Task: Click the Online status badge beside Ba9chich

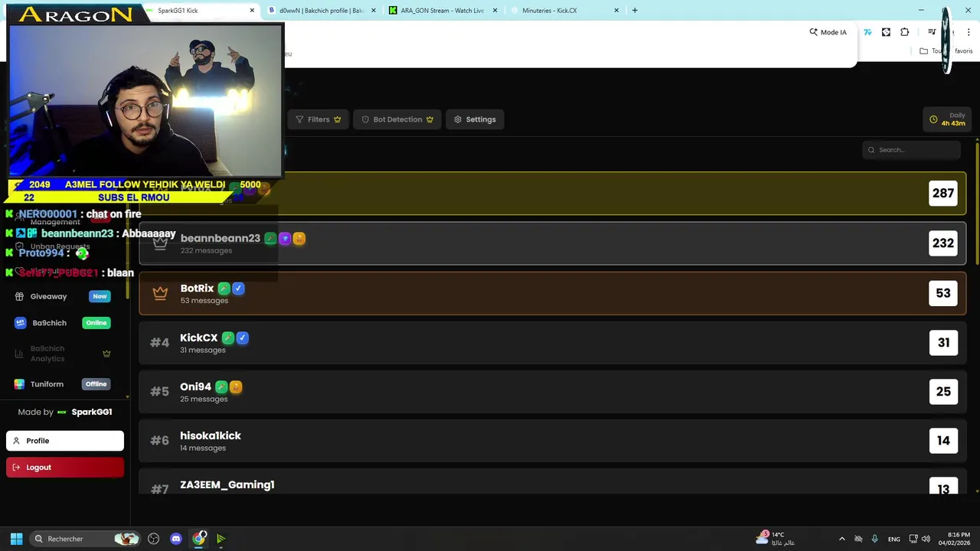Action: 96,323
